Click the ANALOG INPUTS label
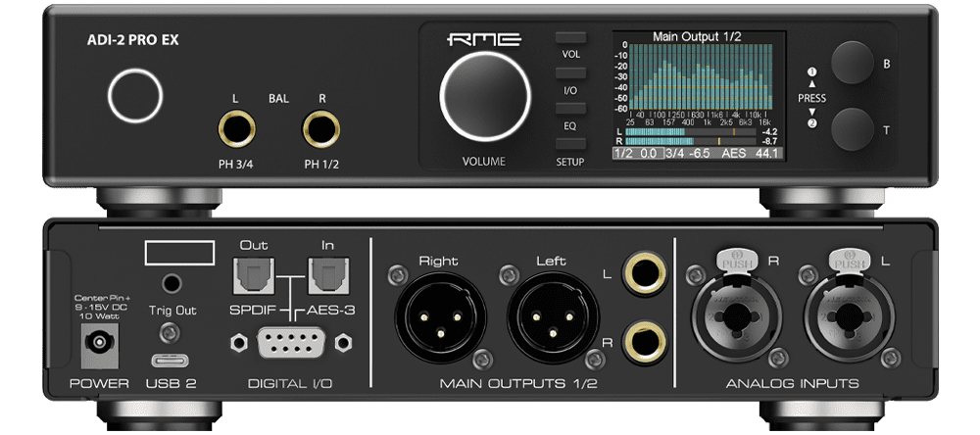This screenshot has width=980, height=435. tap(792, 383)
